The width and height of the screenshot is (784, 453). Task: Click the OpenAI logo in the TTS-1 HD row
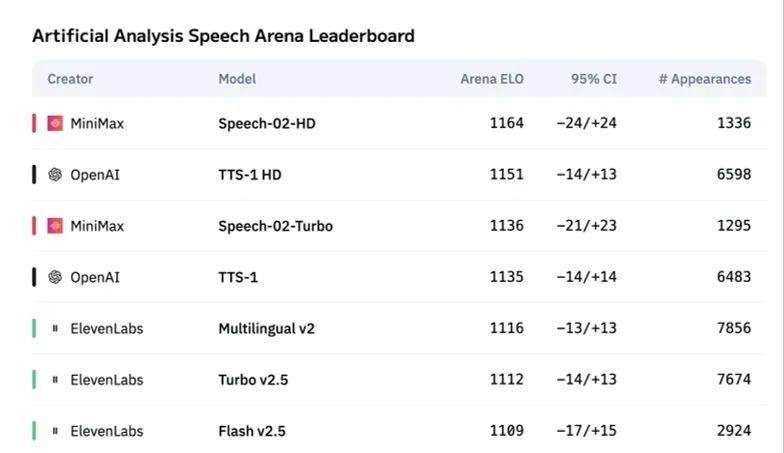pyautogui.click(x=55, y=174)
